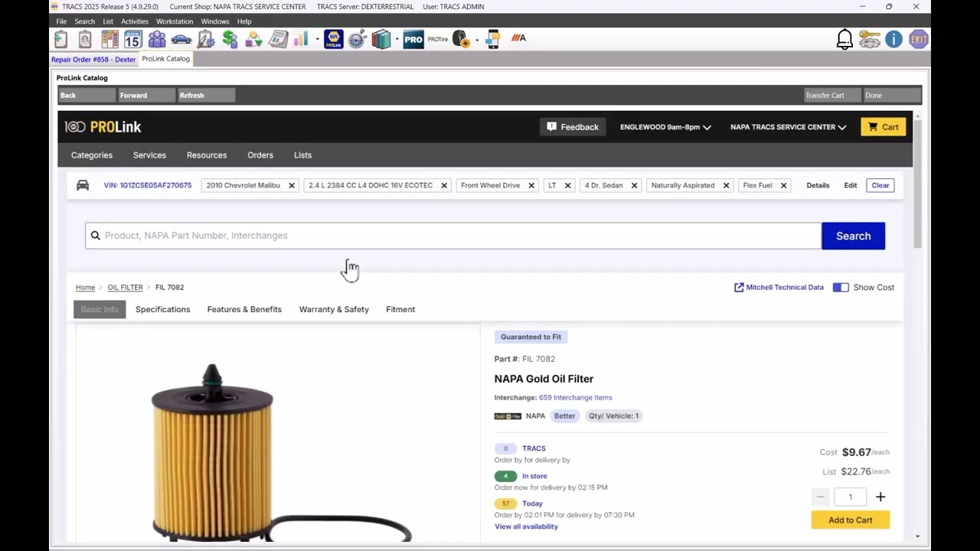Viewport: 980px width, 551px height.
Task: Click the product search input field
Action: (453, 236)
